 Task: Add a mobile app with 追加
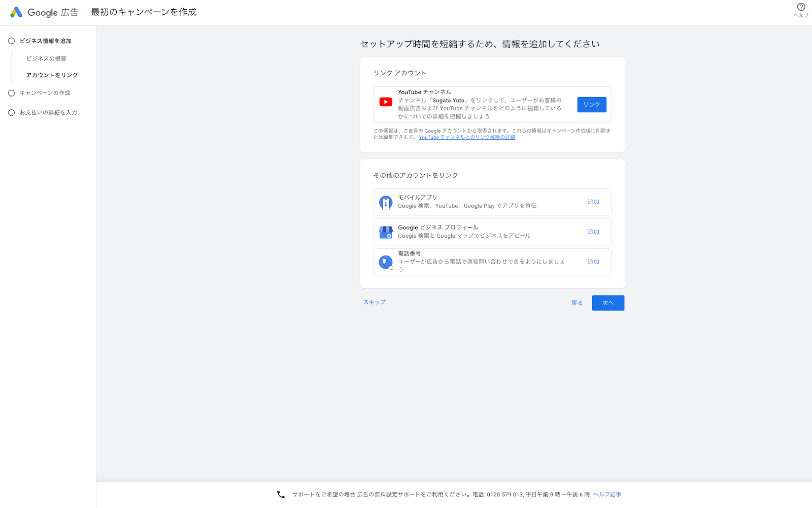point(593,202)
